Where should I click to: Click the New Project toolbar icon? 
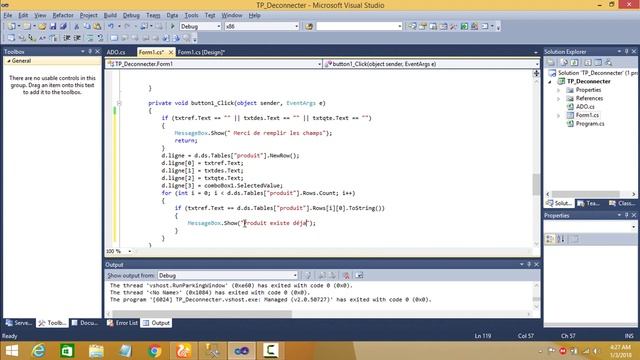[12, 27]
